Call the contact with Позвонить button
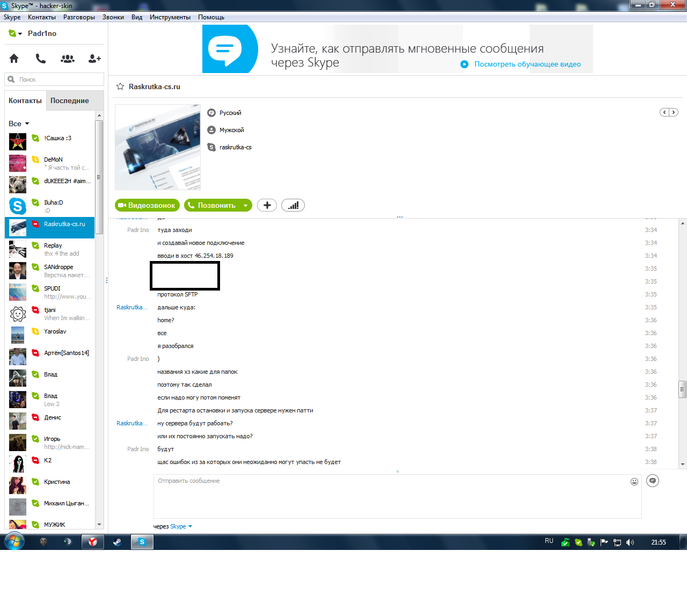The width and height of the screenshot is (687, 616). tap(212, 205)
